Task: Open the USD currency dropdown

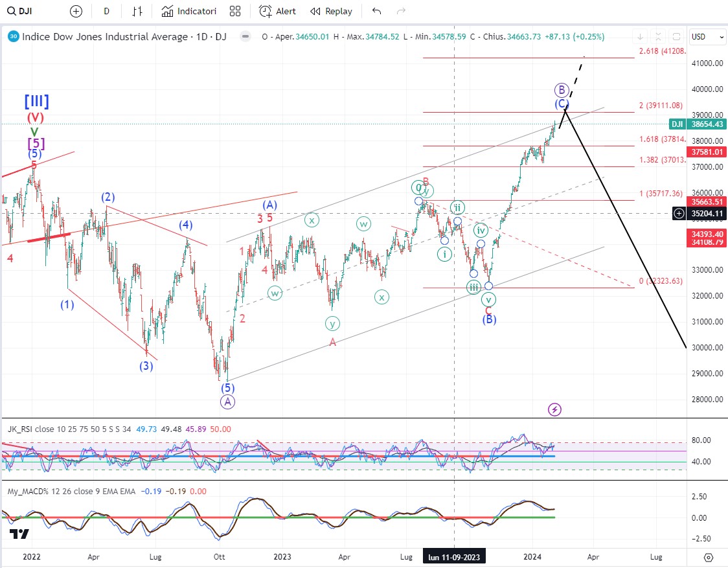Action: [707, 37]
